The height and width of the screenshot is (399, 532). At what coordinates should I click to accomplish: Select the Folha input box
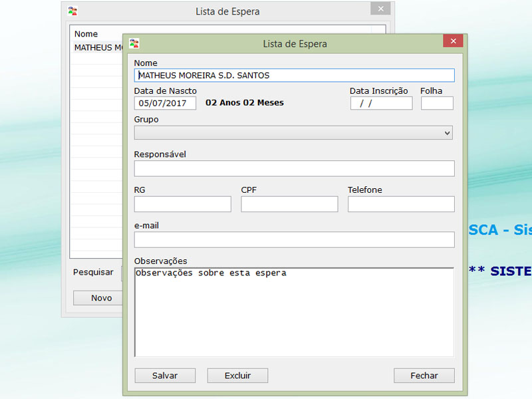(437, 103)
